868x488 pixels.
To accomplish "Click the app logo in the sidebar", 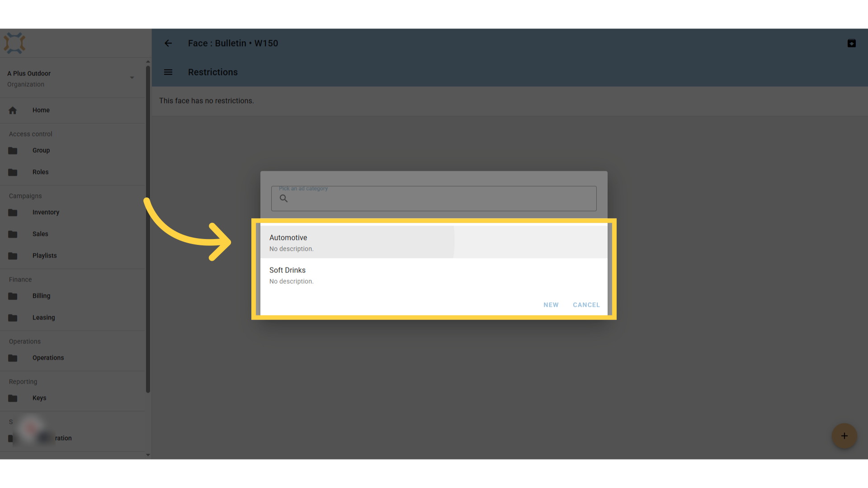I will coord(14,43).
